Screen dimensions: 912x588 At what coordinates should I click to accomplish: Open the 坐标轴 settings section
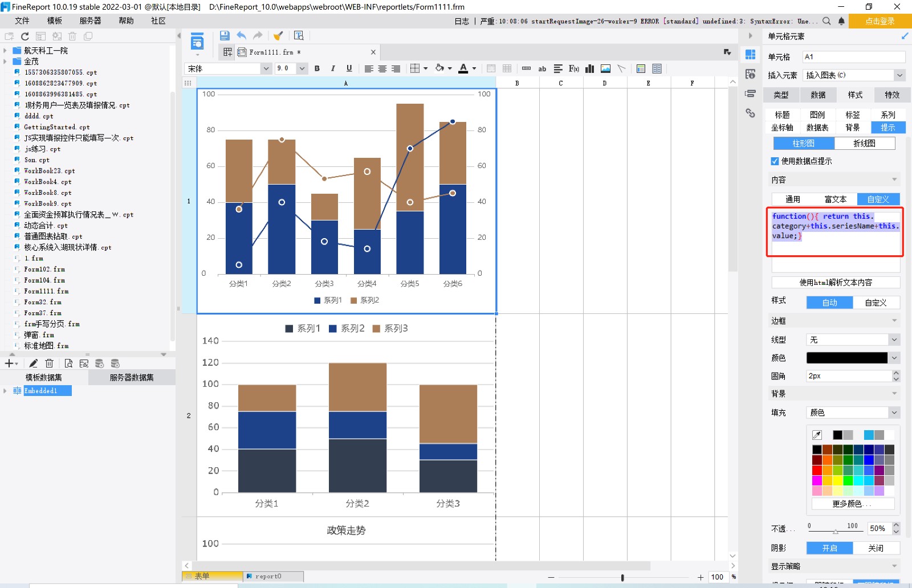tap(782, 128)
